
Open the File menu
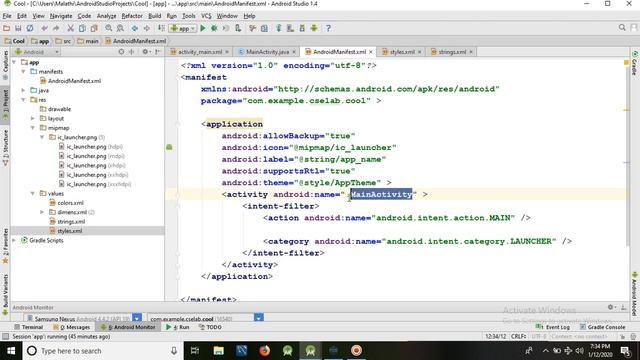7,16
